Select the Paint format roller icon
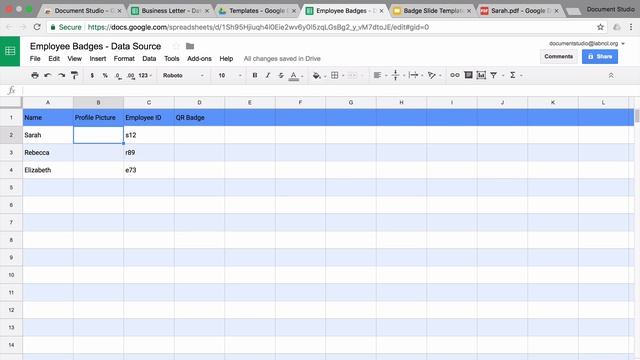The height and width of the screenshot is (360, 640). (x=74, y=75)
